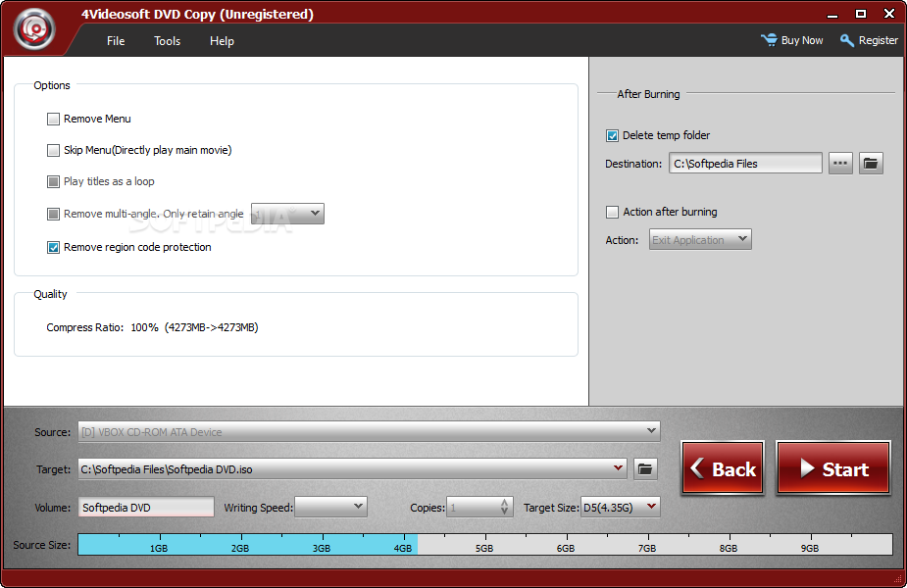
Task: Click the Copies number field
Action: tap(473, 507)
